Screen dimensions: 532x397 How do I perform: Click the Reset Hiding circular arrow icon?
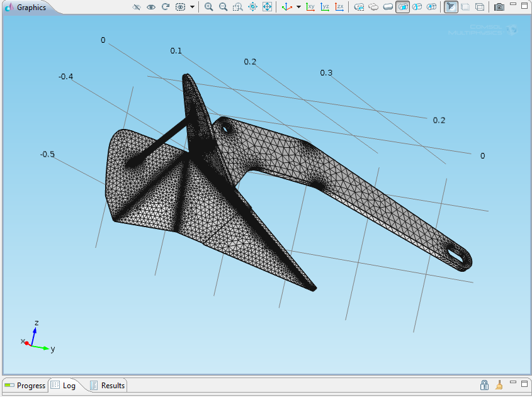pos(165,7)
